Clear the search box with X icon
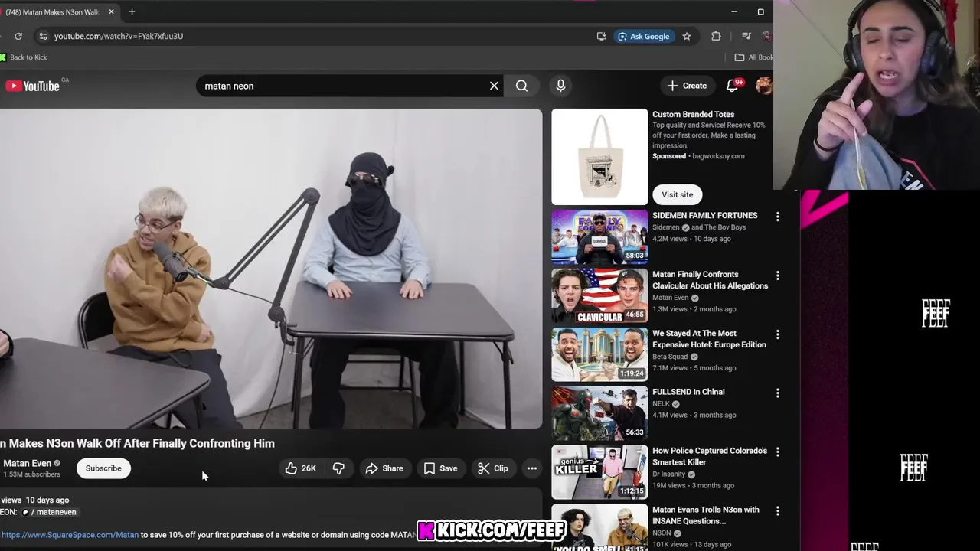The image size is (980, 551). point(494,86)
